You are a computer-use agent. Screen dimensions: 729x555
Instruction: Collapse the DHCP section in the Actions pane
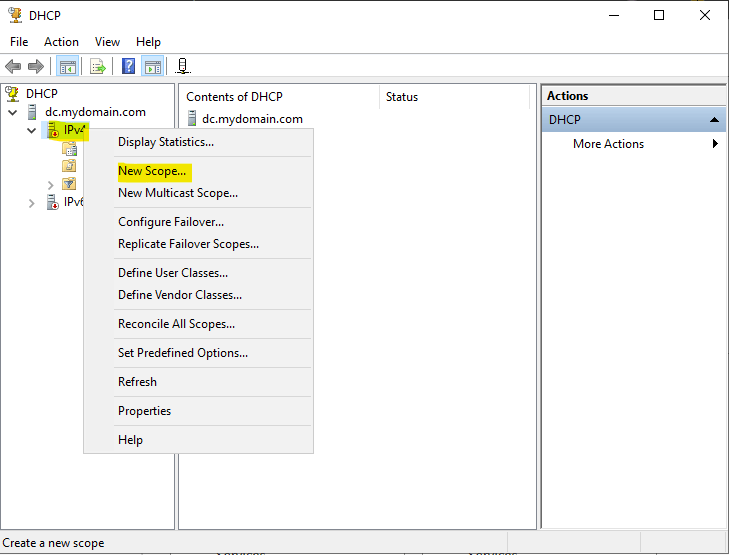click(714, 120)
